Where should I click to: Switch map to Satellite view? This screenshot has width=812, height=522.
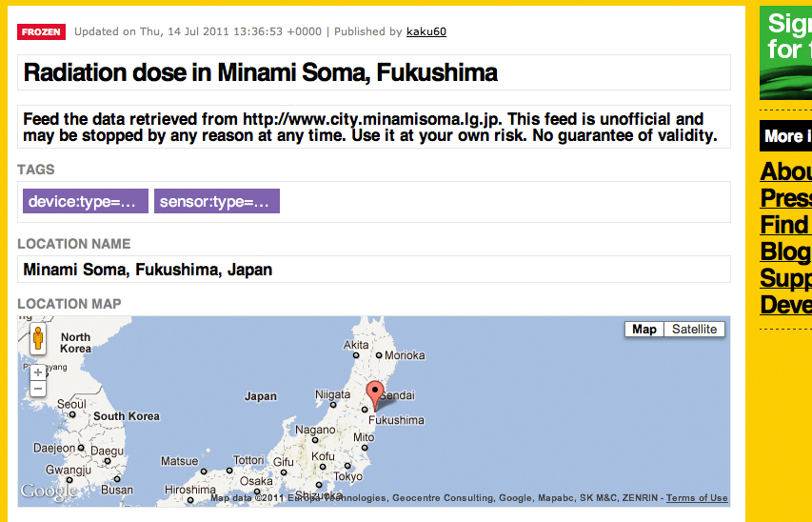point(694,330)
